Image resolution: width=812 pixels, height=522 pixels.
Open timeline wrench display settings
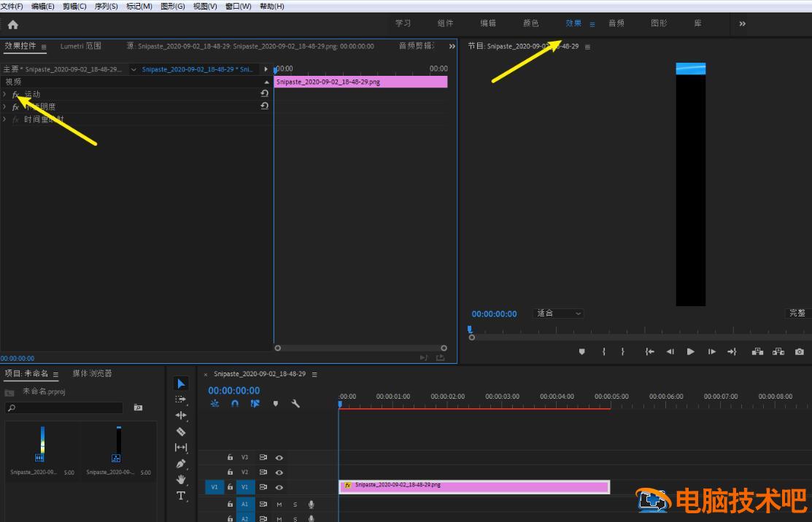(295, 403)
